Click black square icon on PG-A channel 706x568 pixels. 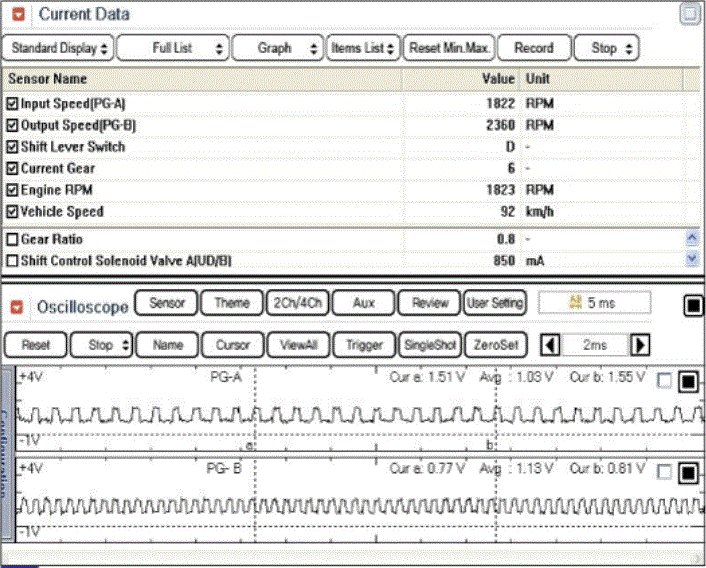tap(688, 381)
